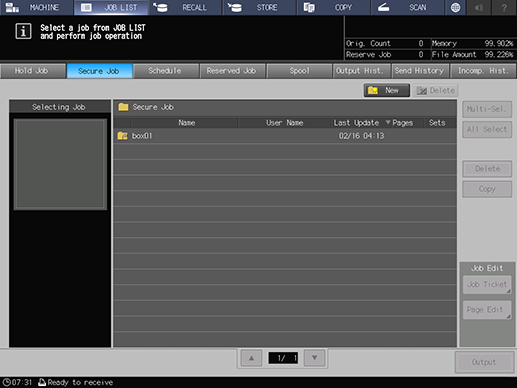Sort by the User Name column
The width and height of the screenshot is (517, 388).
tap(284, 123)
